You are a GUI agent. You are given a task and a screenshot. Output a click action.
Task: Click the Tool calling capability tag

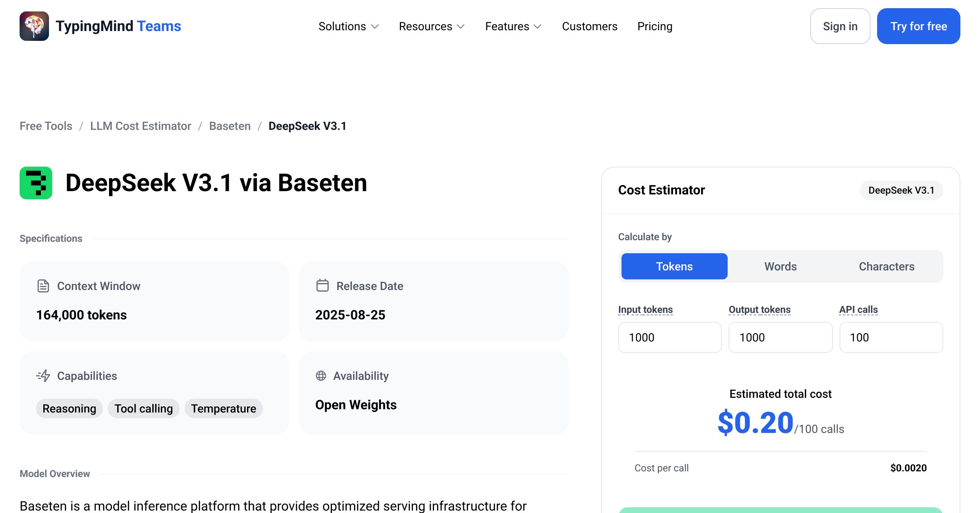[143, 408]
